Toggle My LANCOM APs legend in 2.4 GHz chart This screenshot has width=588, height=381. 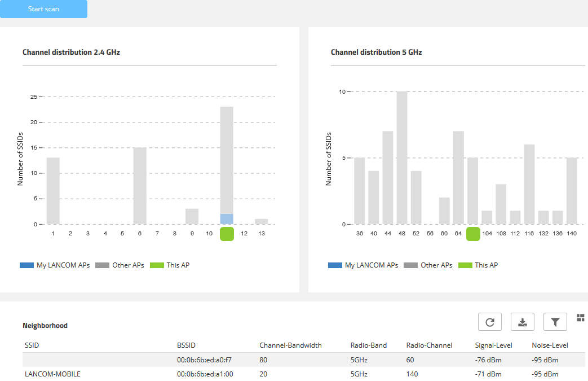pos(54,265)
